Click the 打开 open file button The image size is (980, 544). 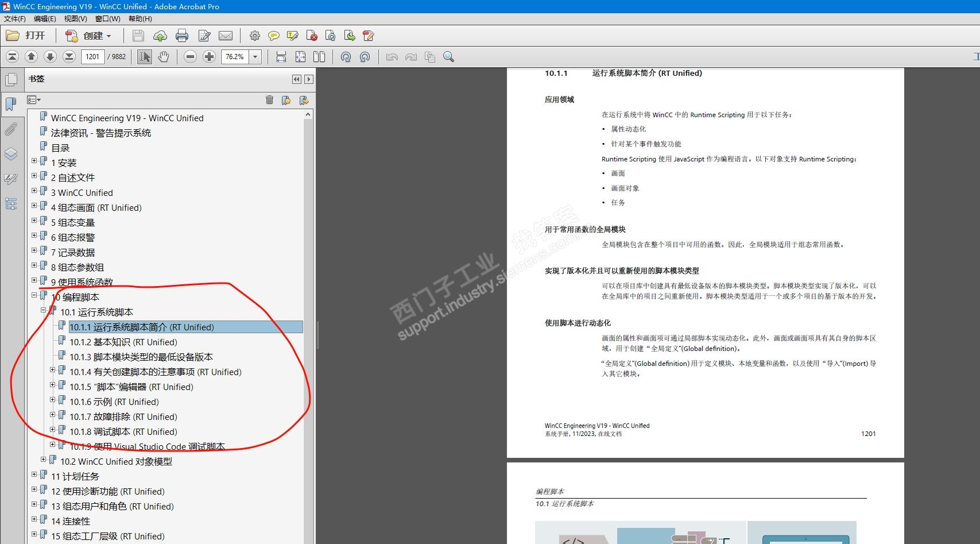[x=26, y=36]
